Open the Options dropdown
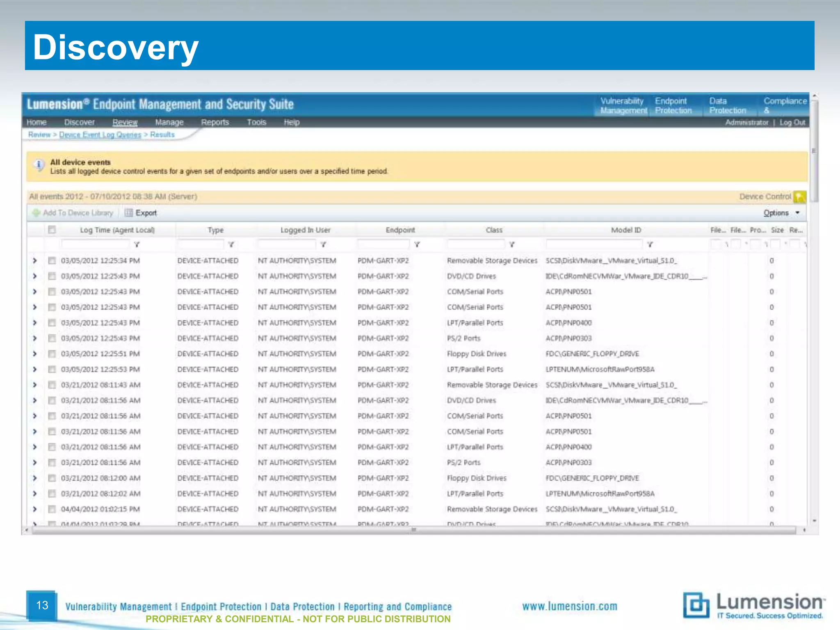Screen dimensions: 840x630 [781, 213]
